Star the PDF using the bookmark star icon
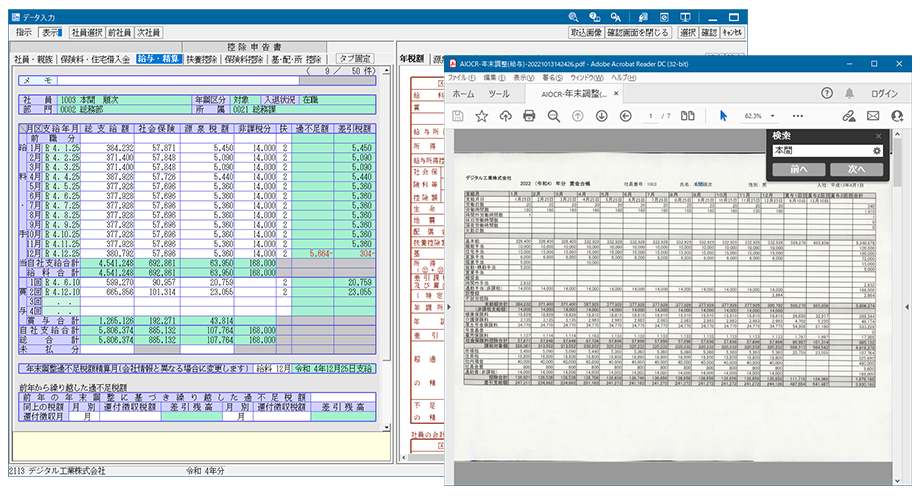 pos(482,116)
